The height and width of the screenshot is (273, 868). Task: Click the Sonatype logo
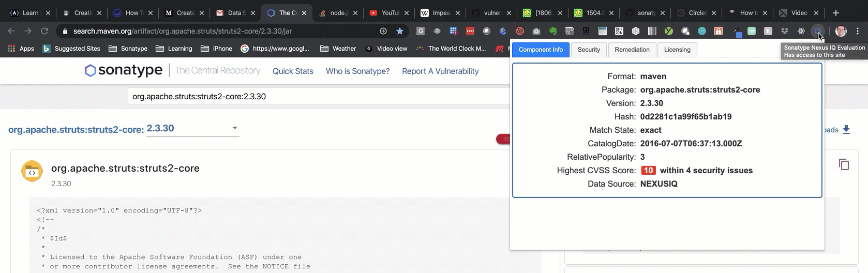[x=124, y=70]
